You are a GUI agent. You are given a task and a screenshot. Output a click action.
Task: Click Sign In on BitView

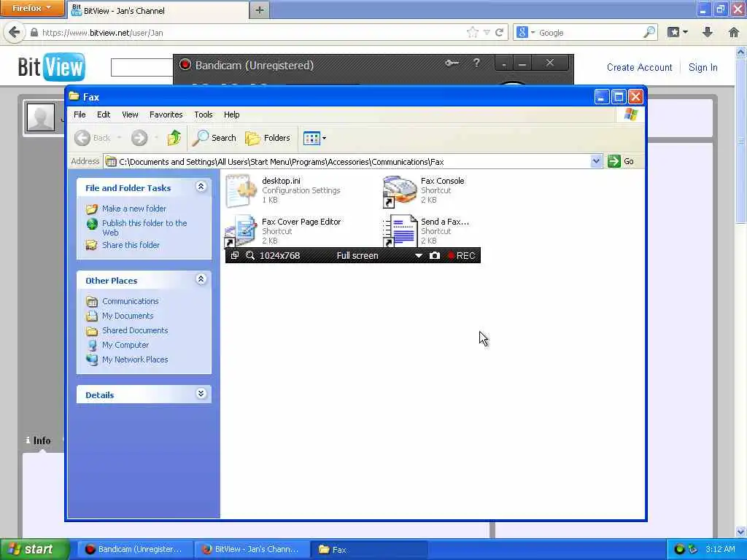coord(703,68)
